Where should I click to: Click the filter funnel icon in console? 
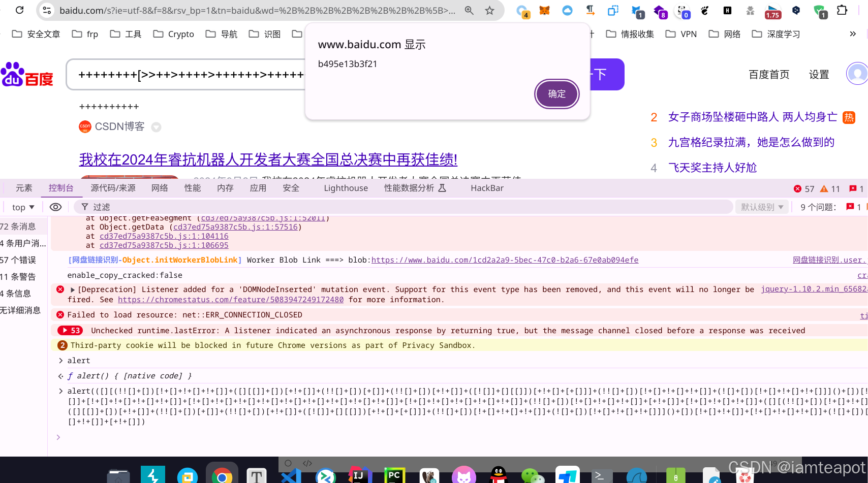(x=85, y=207)
